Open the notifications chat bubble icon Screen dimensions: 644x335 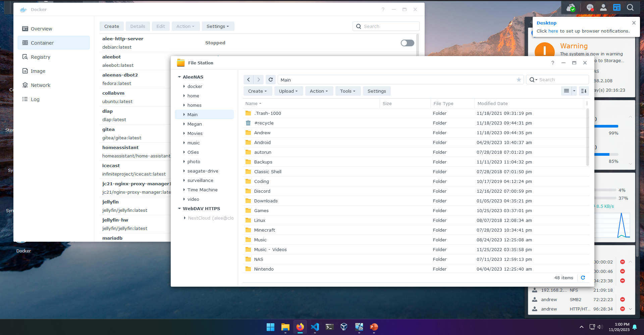[590, 7]
